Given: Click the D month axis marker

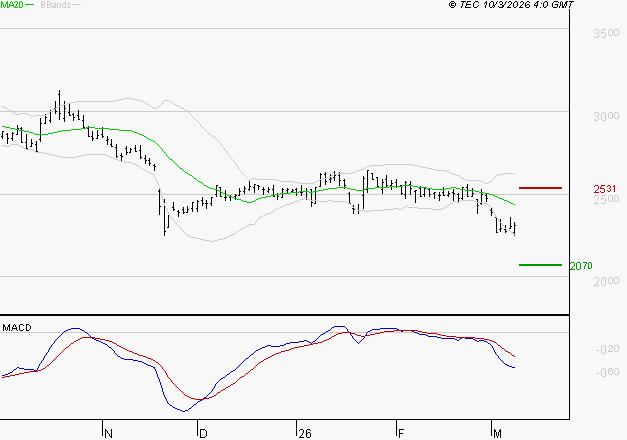Looking at the screenshot, I should [x=203, y=434].
